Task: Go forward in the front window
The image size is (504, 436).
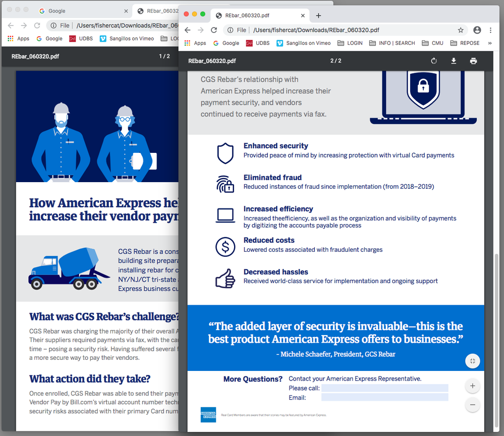Action: [x=201, y=30]
